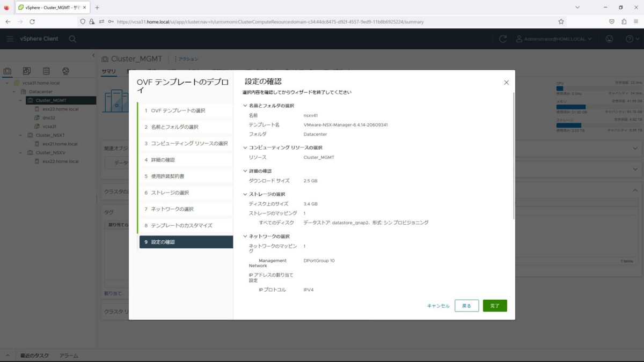Collapse the コンピューティング リソースの選択 summary section
The width and height of the screenshot is (644, 362).
[245, 147]
